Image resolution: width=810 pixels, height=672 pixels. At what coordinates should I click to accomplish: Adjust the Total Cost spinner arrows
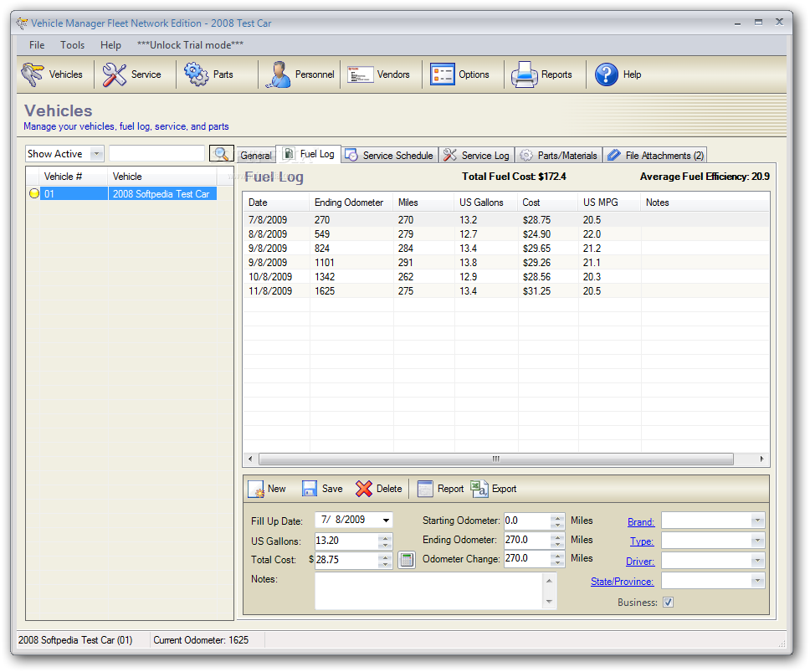(386, 560)
